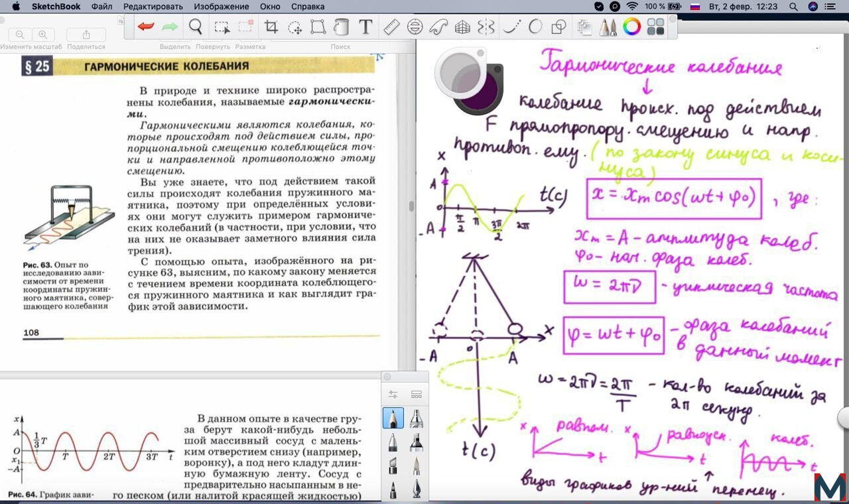Screen dimensions: 849x504
Task: Select the Crop tool
Action: click(x=271, y=27)
